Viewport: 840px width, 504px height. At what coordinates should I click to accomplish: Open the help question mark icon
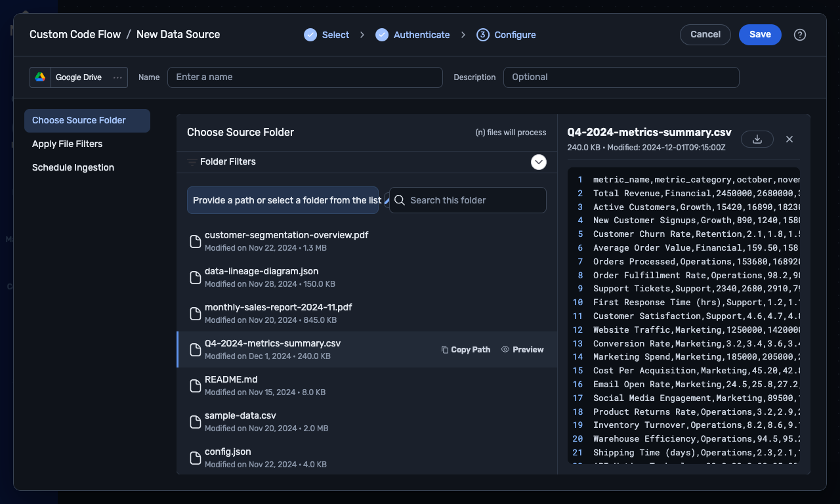800,35
